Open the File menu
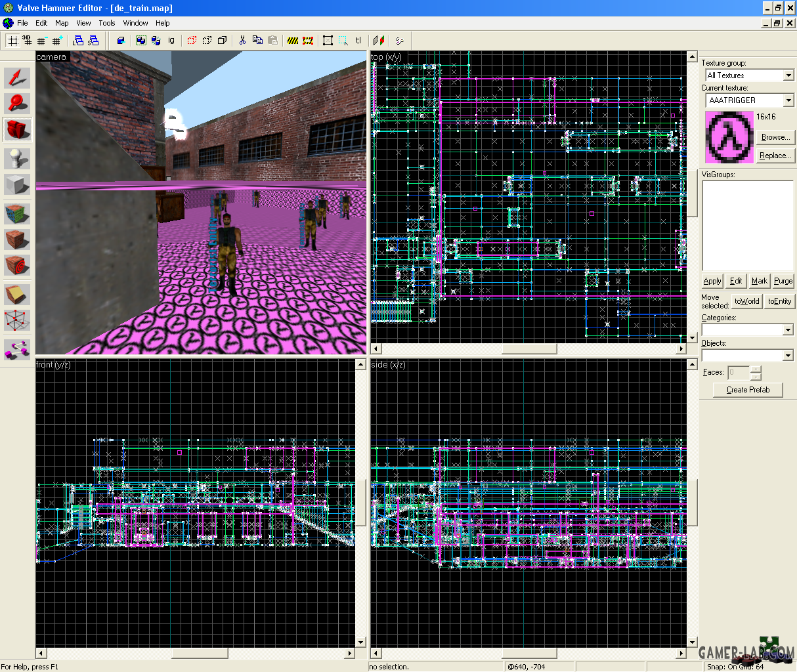This screenshot has height=672, width=797. (x=22, y=23)
